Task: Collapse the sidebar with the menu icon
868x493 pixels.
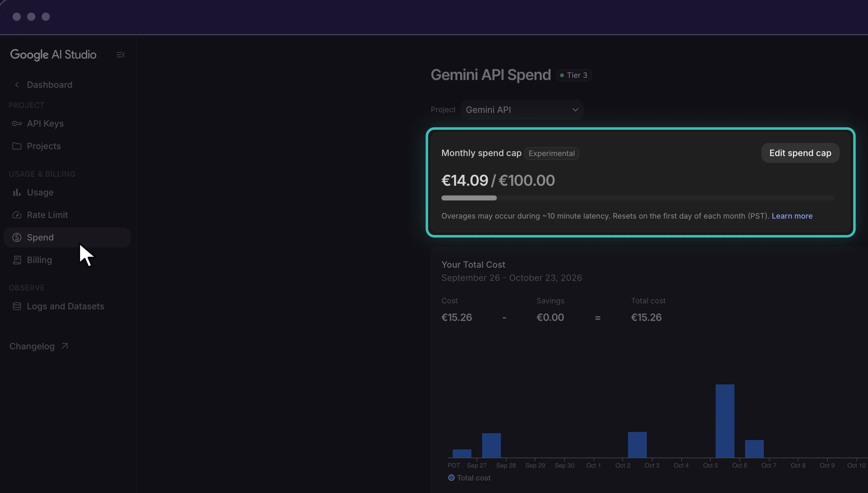Action: [x=121, y=54]
